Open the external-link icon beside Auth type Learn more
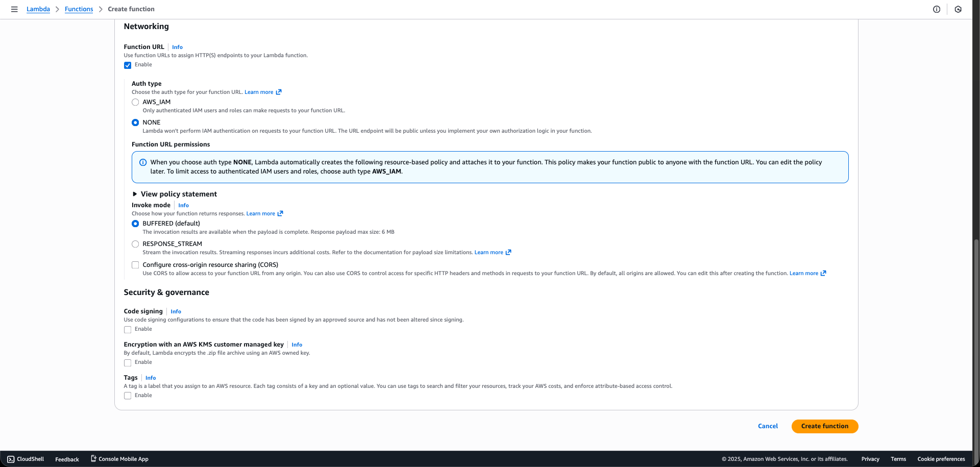 pyautogui.click(x=279, y=92)
